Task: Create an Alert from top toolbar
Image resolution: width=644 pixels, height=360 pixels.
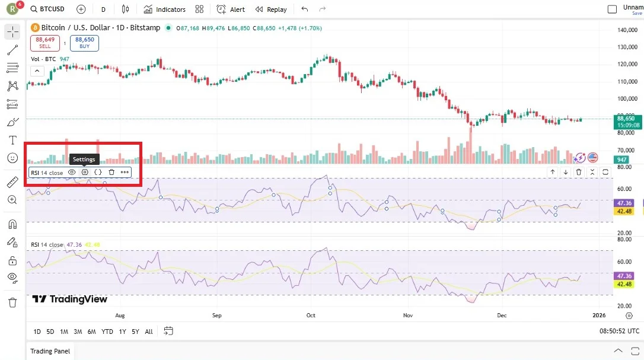Action: click(x=231, y=9)
